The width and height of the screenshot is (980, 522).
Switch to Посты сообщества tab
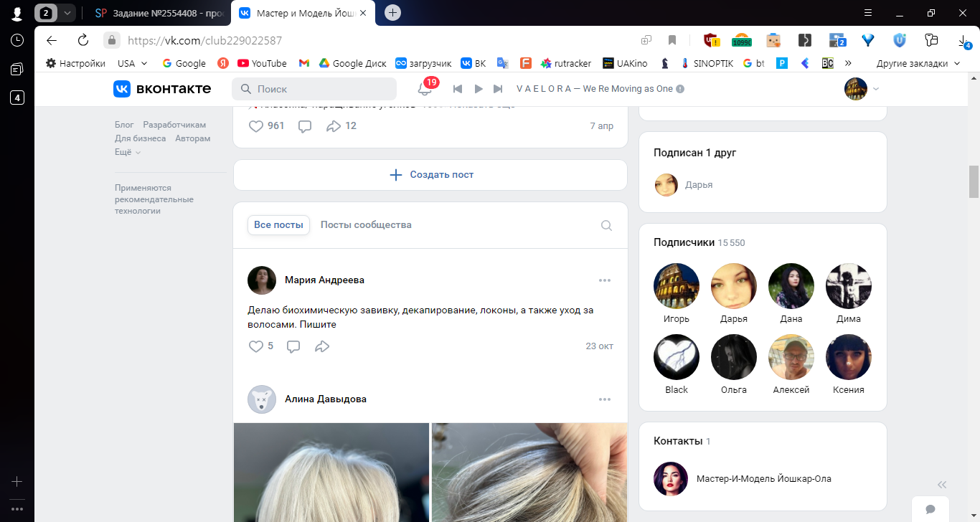pyautogui.click(x=366, y=225)
